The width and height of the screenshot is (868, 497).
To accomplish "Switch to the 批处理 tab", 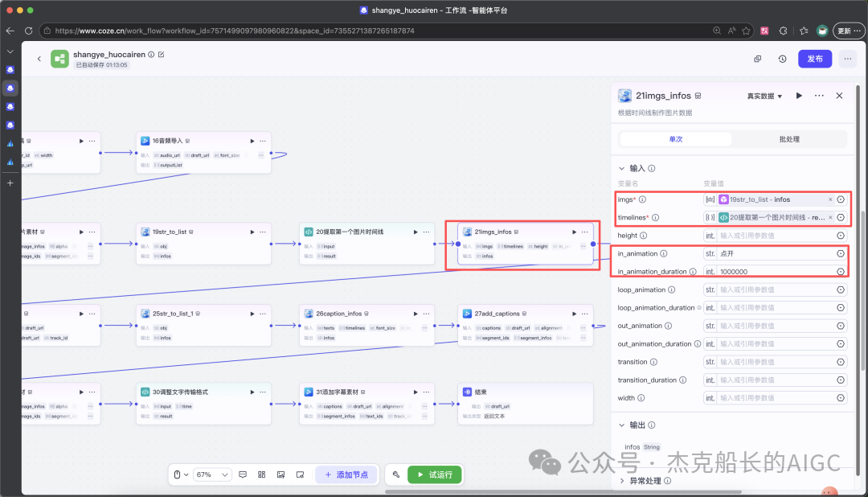I will tap(789, 139).
